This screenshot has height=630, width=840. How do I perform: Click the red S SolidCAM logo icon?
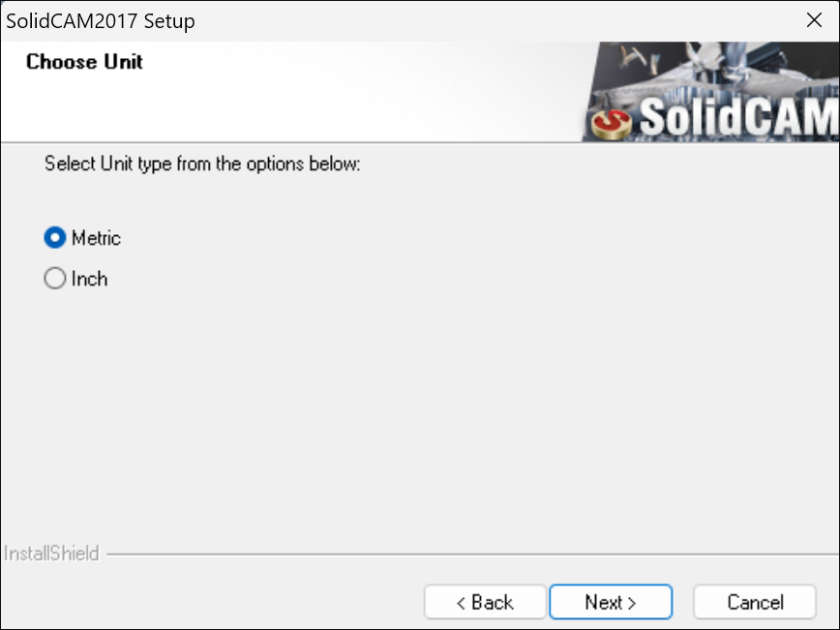pos(612,124)
